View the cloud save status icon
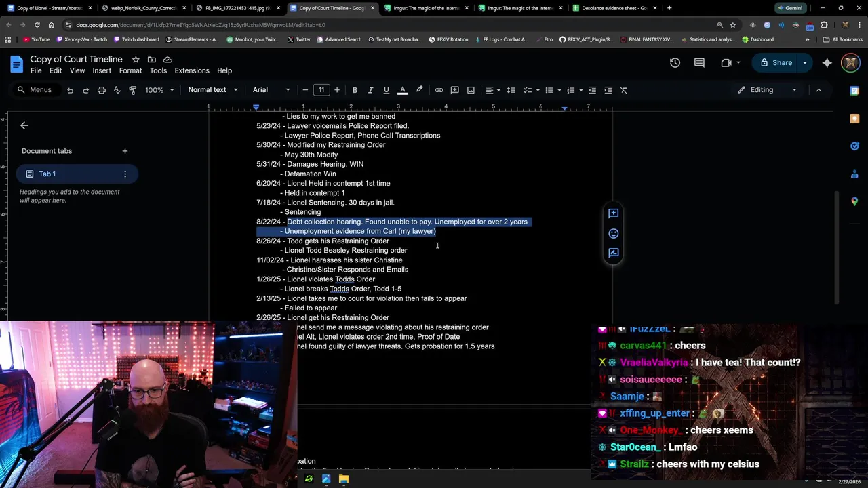 tap(168, 60)
